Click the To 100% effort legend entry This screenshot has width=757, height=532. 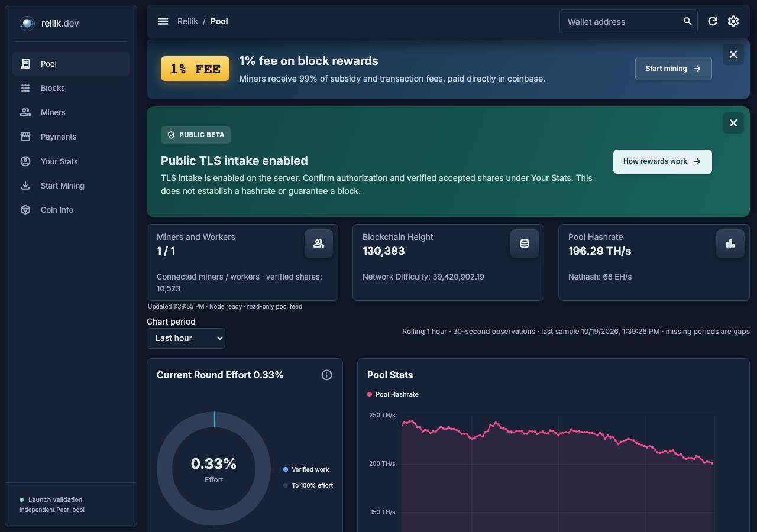click(x=308, y=485)
